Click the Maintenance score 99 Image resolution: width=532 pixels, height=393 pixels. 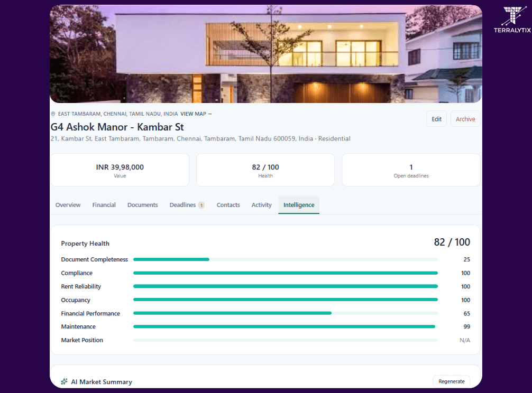467,326
